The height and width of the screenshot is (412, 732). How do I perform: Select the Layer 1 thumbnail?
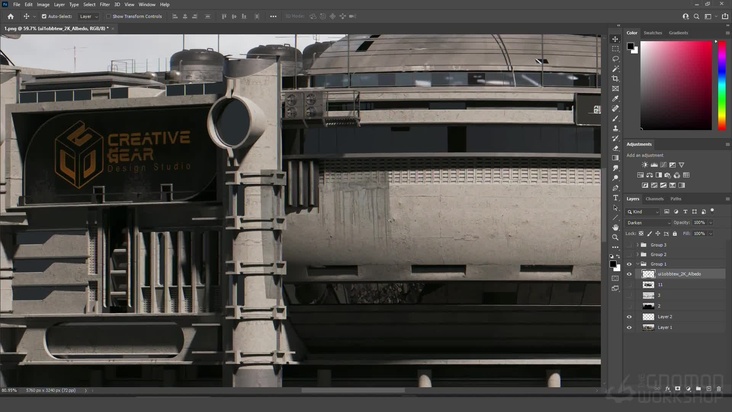coord(648,328)
